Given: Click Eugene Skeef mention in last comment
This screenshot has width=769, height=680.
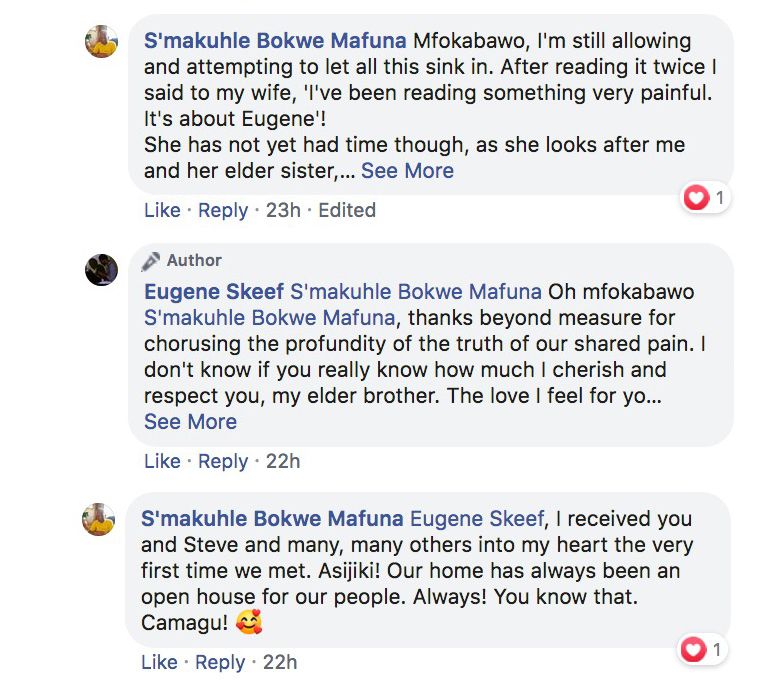Looking at the screenshot, I should [477, 519].
